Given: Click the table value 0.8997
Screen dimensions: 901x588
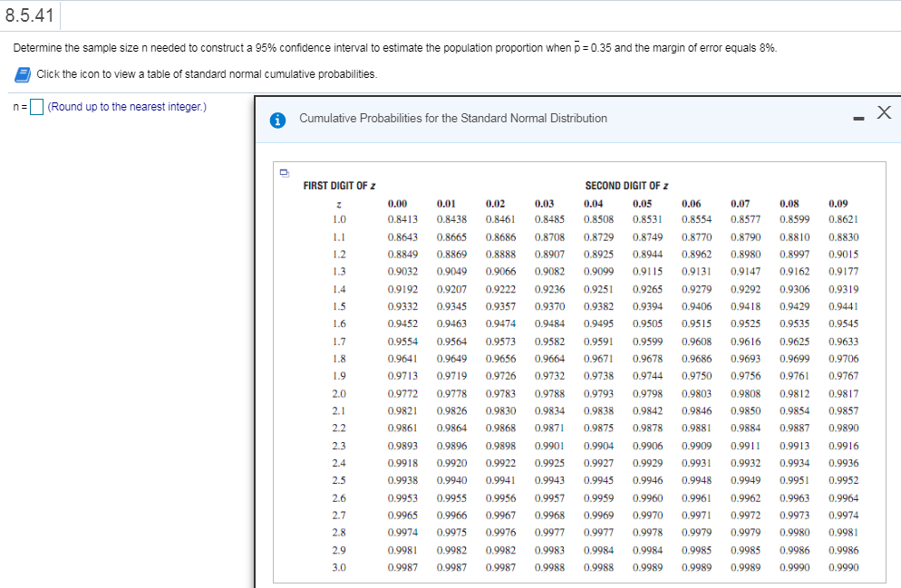Looking at the screenshot, I should coord(794,255).
